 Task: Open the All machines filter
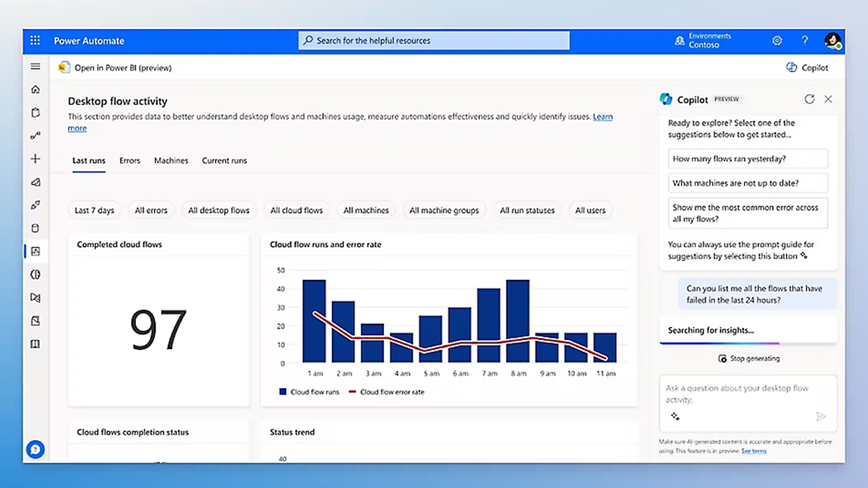pos(366,210)
